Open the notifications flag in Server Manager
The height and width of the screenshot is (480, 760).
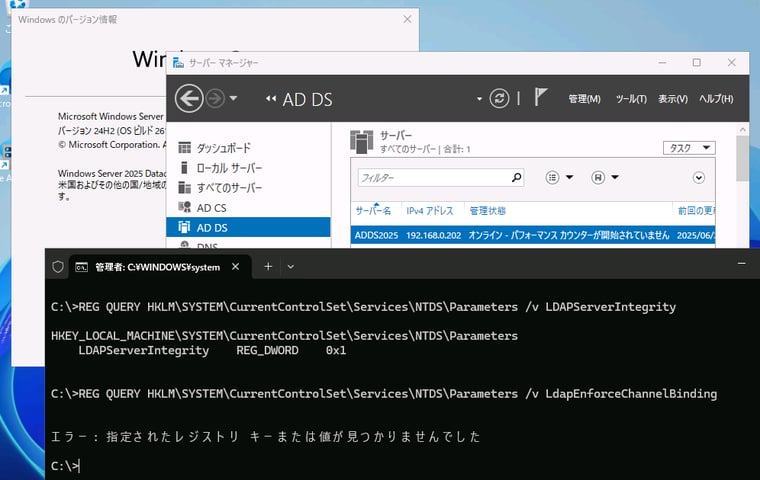(540, 97)
